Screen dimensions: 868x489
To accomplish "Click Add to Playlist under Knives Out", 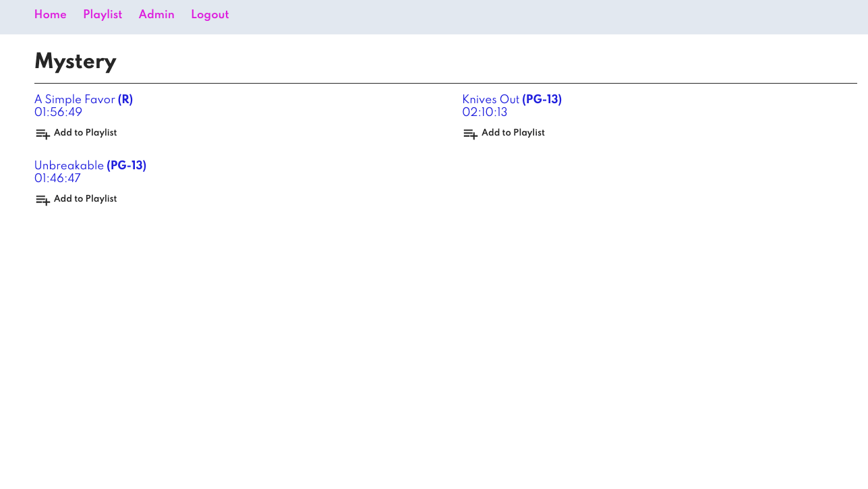I will tap(513, 133).
